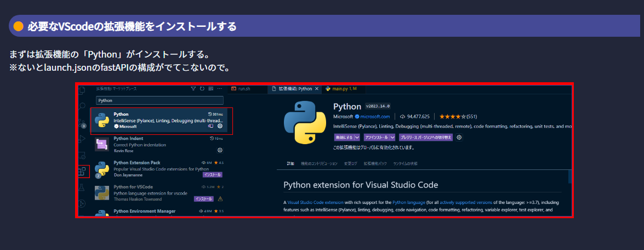The image size is (644, 250).
Task: Expand the disable button dropdown arrow
Action: 357,137
